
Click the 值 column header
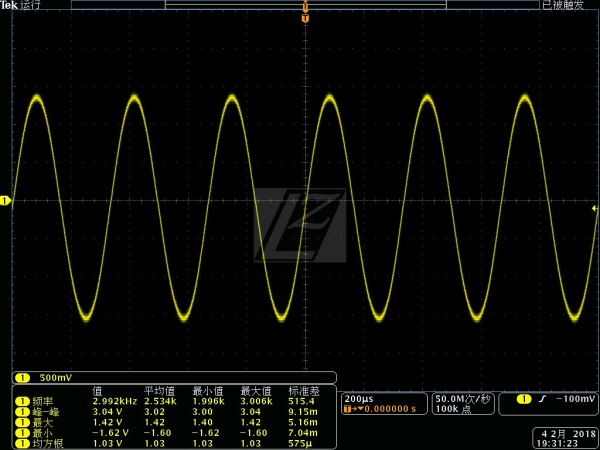pyautogui.click(x=97, y=391)
